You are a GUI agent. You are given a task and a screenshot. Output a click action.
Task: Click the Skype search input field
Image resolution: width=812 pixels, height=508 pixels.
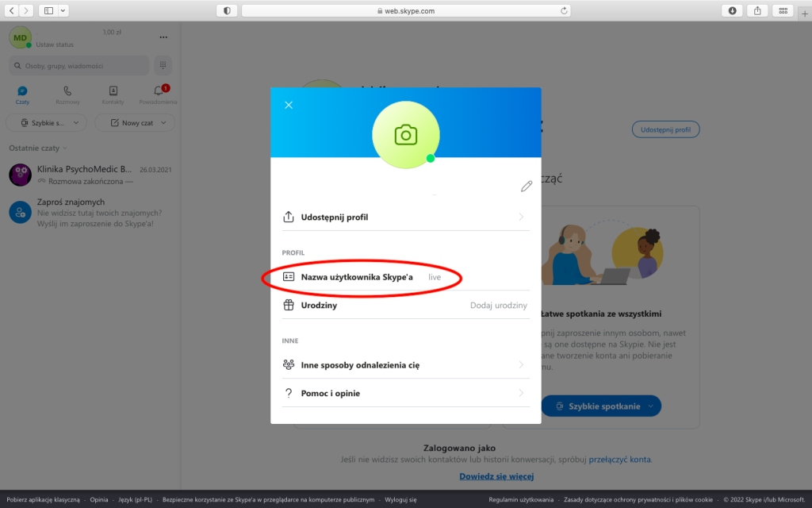coord(79,65)
